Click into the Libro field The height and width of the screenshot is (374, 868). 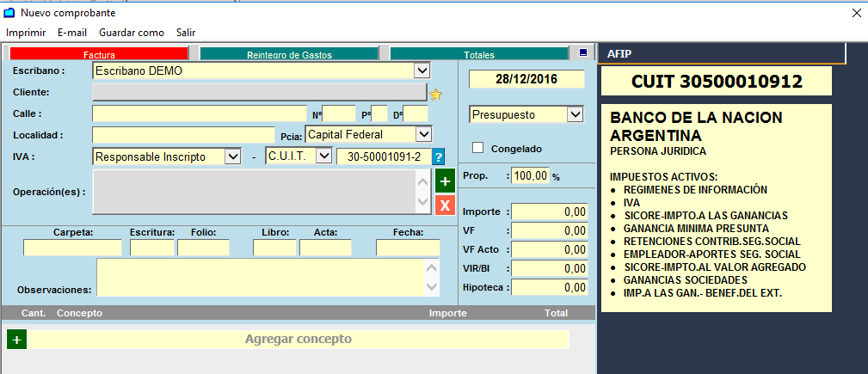click(x=274, y=248)
